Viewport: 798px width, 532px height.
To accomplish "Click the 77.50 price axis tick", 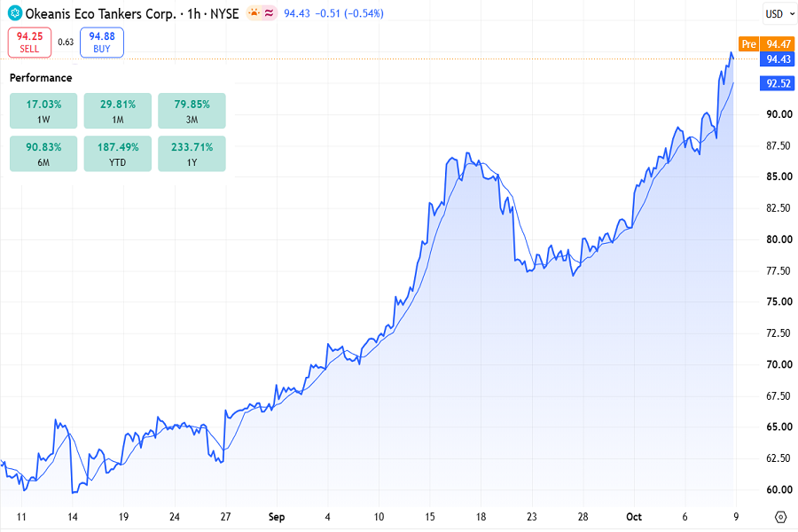I will click(x=779, y=270).
